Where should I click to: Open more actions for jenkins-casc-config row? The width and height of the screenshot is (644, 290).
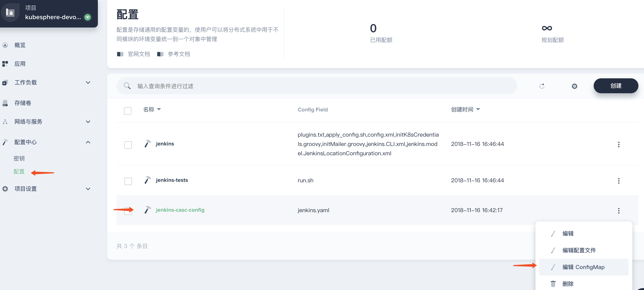(619, 211)
